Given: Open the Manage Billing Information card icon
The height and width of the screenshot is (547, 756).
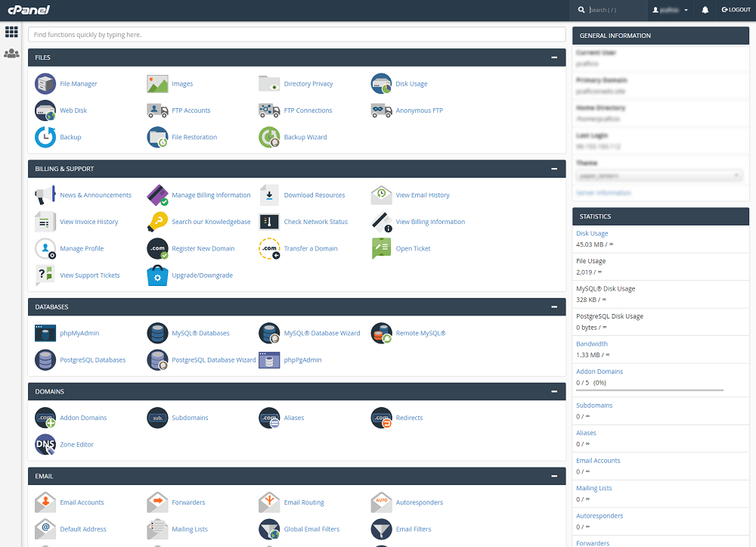Looking at the screenshot, I should click(157, 195).
